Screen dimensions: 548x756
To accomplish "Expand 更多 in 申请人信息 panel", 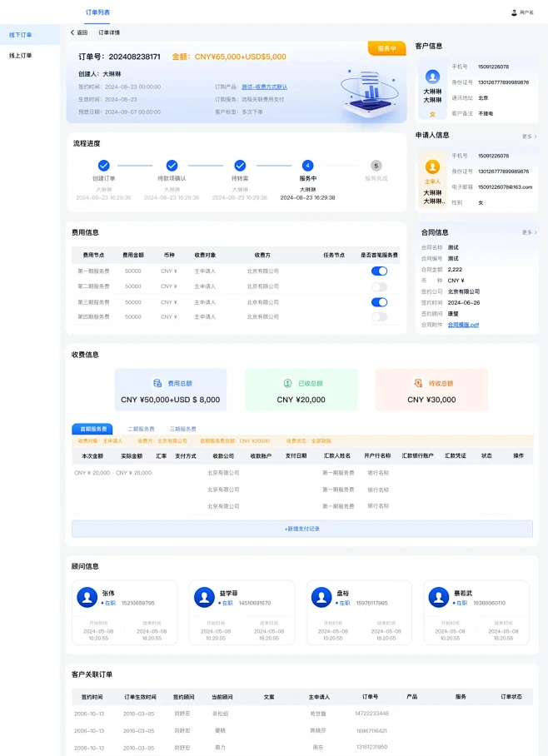I will point(529,136).
